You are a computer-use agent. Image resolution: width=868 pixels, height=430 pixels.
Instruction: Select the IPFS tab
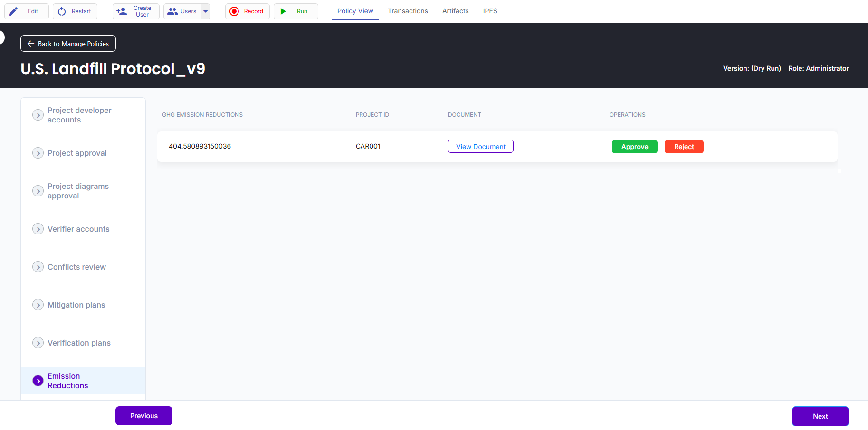pos(490,11)
